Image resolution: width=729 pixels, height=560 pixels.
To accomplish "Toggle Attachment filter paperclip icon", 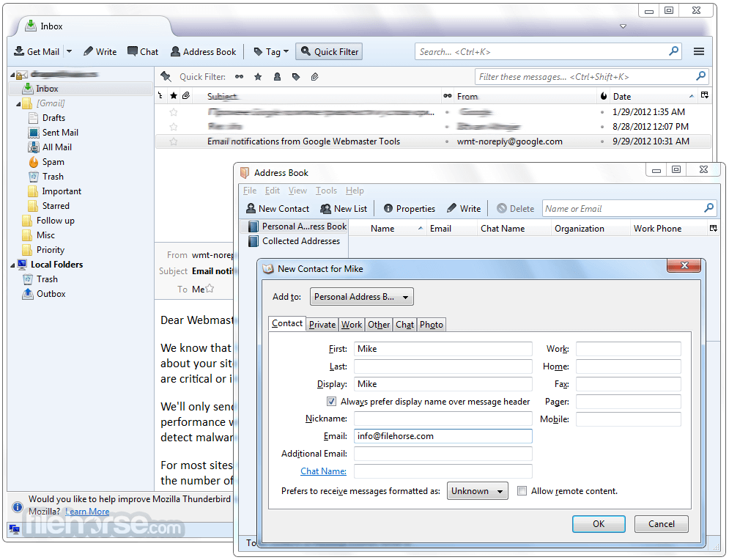I will 315,77.
